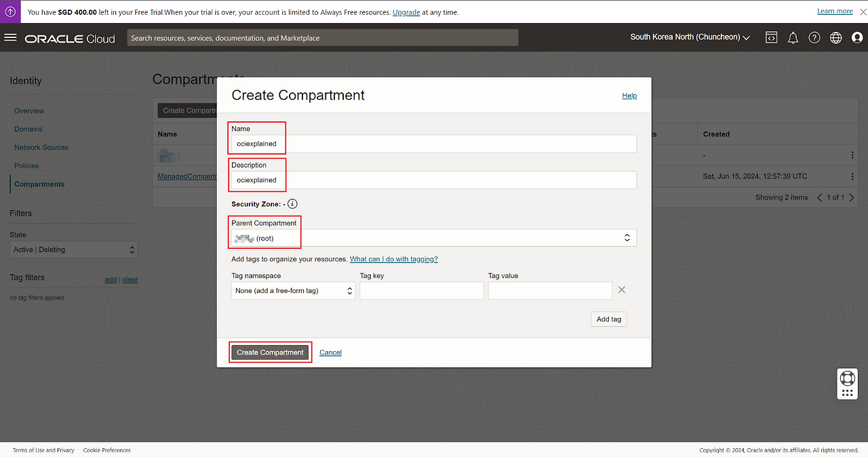The image size is (868, 457).
Task: Open Cloud Shell developer tools icon
Action: pyautogui.click(x=771, y=38)
